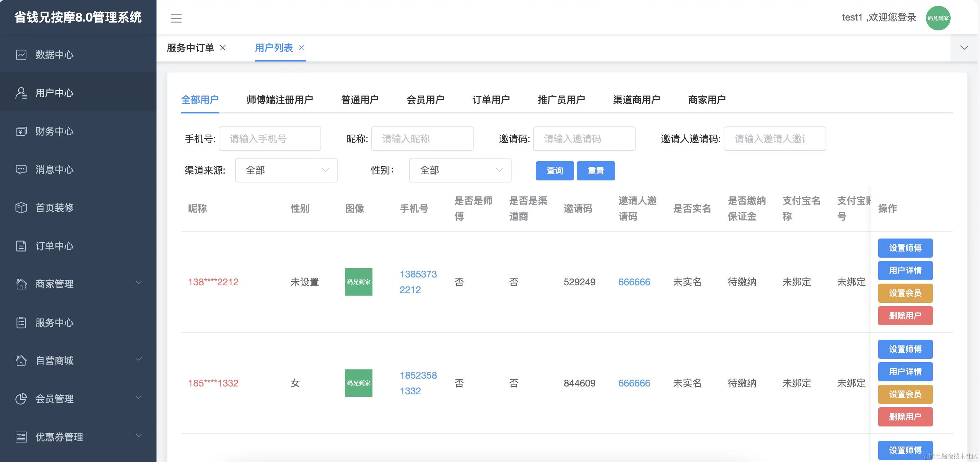Screen dimensions: 980x462
Task: Select the 会员用户 user filter tab
Action: pos(425,100)
